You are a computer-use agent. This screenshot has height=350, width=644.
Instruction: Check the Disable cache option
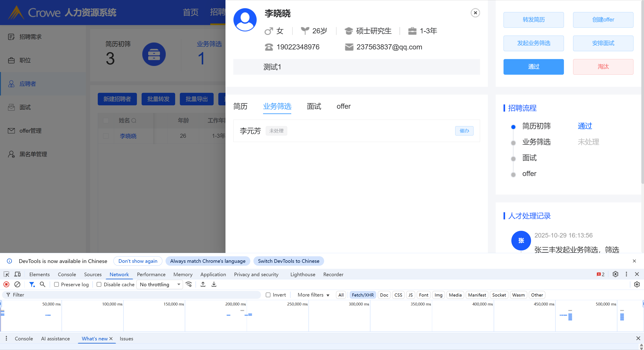(99, 284)
